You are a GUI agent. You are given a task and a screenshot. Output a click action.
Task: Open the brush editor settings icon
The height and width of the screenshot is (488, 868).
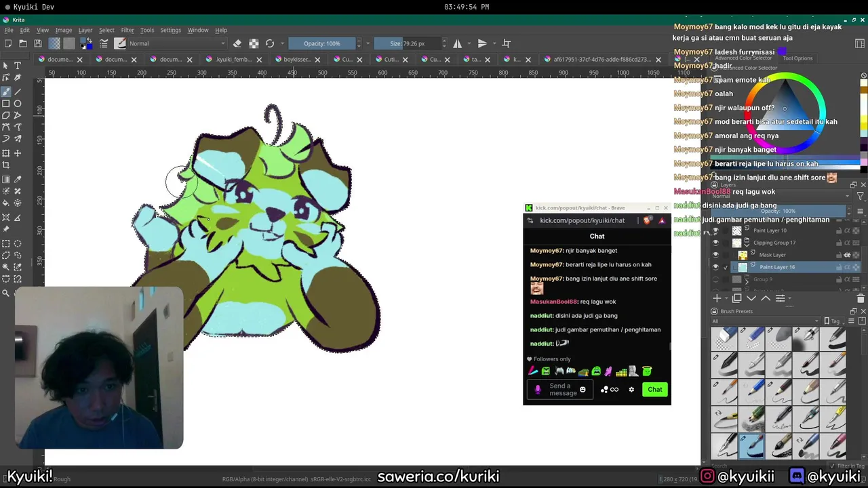pos(104,43)
